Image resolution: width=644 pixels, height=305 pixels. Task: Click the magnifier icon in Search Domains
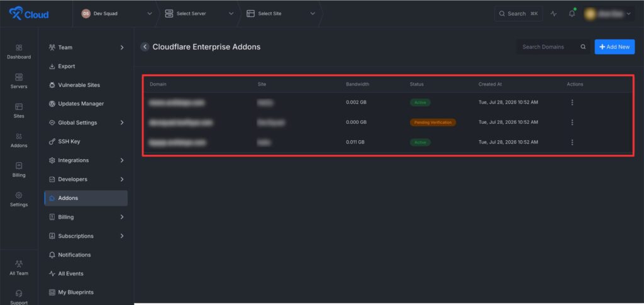(x=583, y=47)
